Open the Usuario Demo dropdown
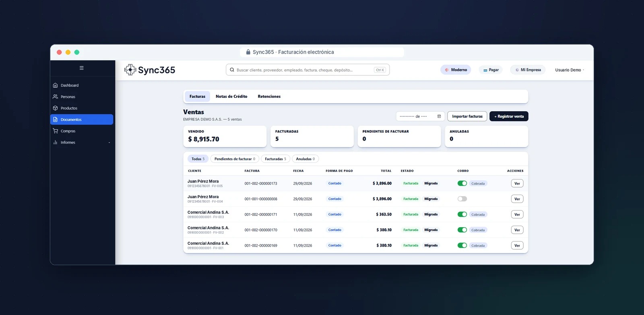This screenshot has width=644, height=315. (x=569, y=70)
